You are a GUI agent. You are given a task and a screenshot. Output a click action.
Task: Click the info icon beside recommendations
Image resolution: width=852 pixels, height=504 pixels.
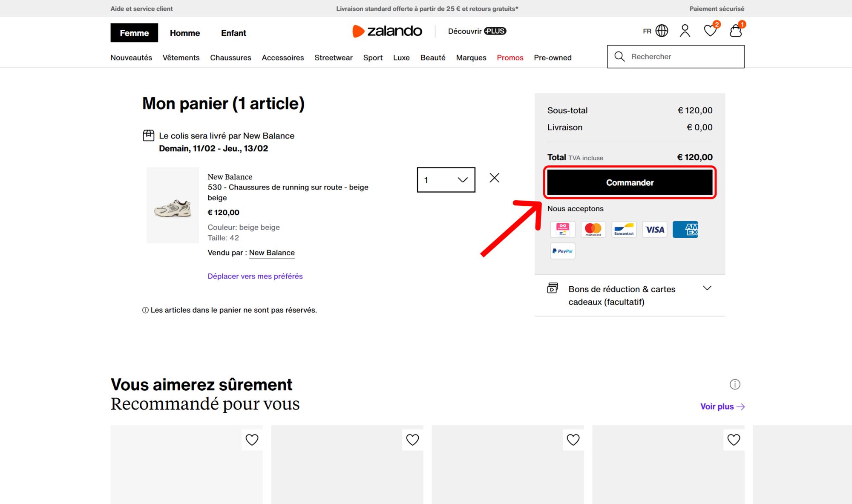point(735,384)
